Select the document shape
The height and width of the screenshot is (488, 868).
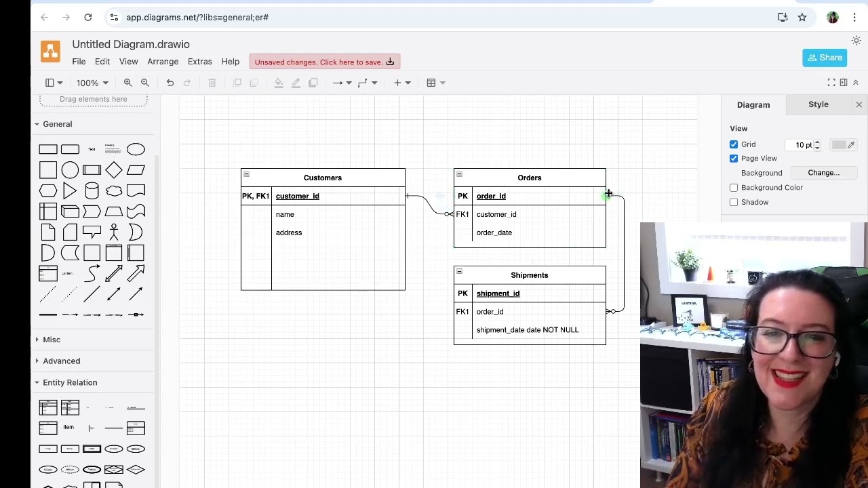(136, 191)
